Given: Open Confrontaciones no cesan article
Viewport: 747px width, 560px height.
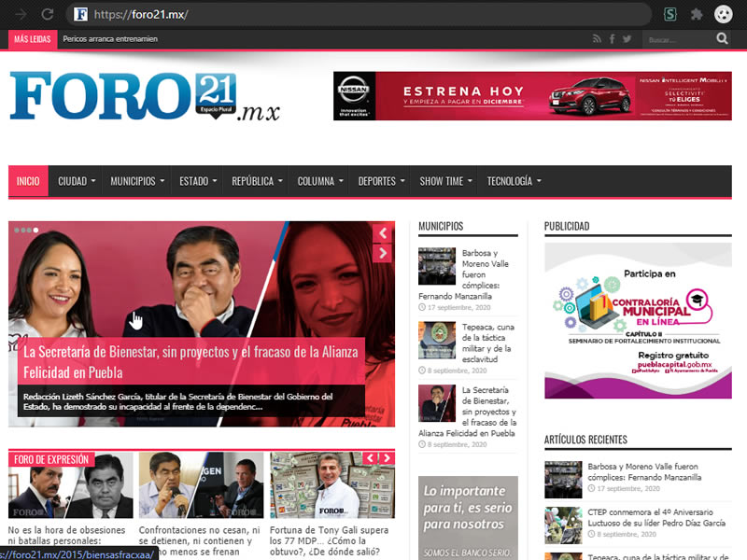Looking at the screenshot, I should pos(200,540).
